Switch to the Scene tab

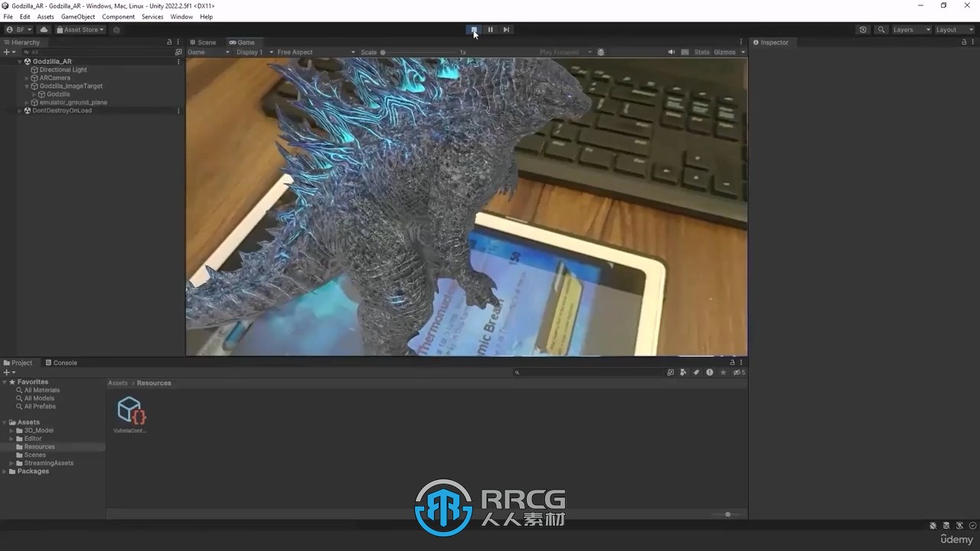[x=203, y=43]
